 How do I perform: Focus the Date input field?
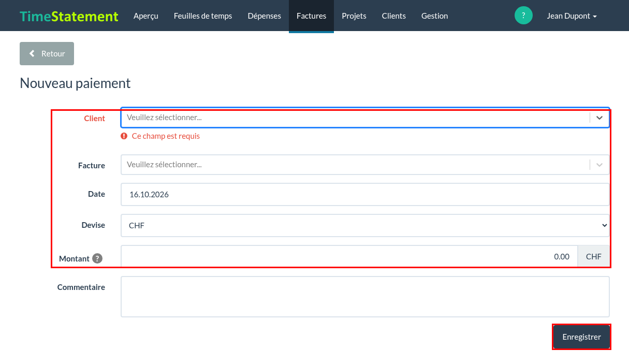click(x=365, y=195)
